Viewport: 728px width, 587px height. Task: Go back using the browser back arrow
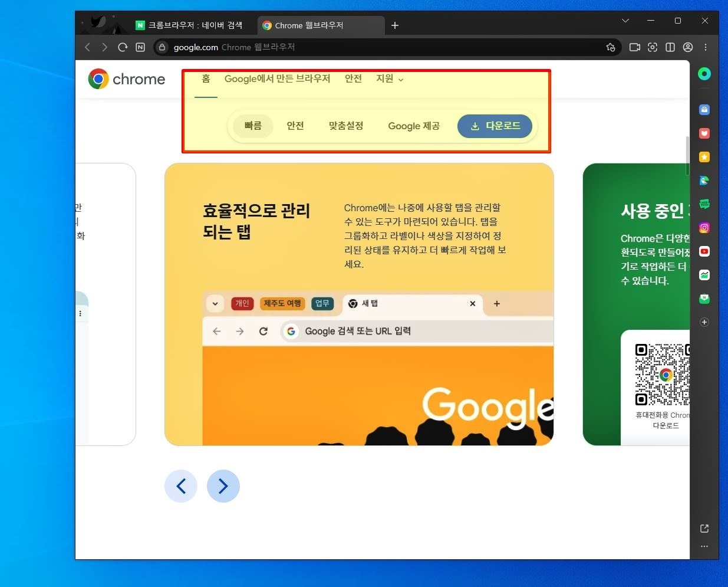[88, 47]
